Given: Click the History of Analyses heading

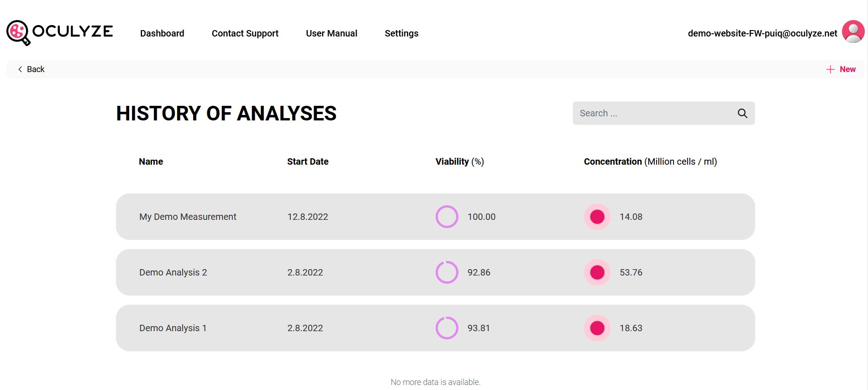Looking at the screenshot, I should point(226,114).
